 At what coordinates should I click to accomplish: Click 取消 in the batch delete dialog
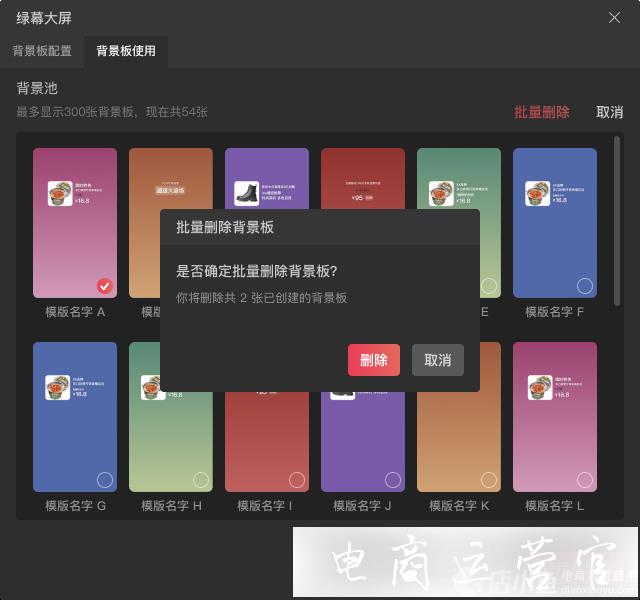coord(438,360)
